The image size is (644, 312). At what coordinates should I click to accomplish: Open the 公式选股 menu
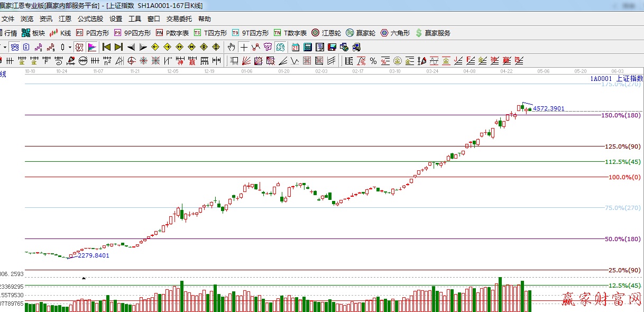(x=90, y=19)
